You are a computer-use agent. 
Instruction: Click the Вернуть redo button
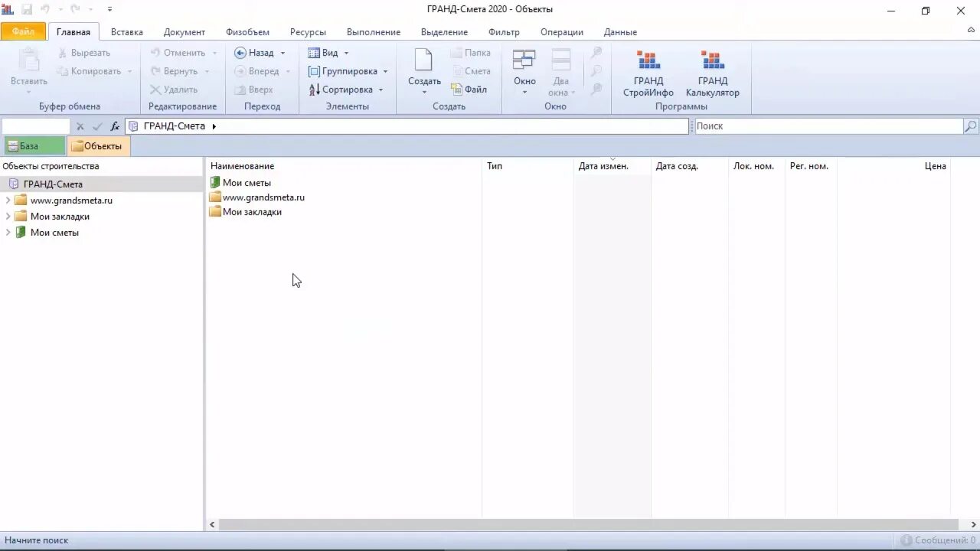coord(173,71)
